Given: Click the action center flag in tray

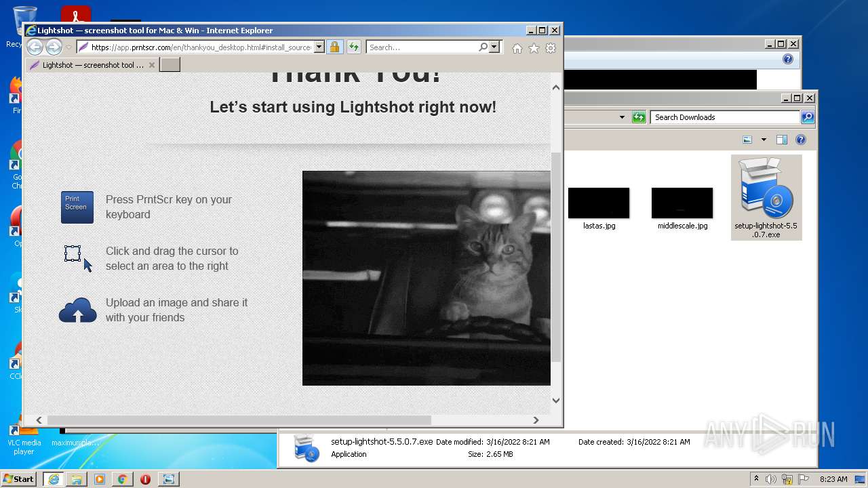Looking at the screenshot, I should coord(803,479).
